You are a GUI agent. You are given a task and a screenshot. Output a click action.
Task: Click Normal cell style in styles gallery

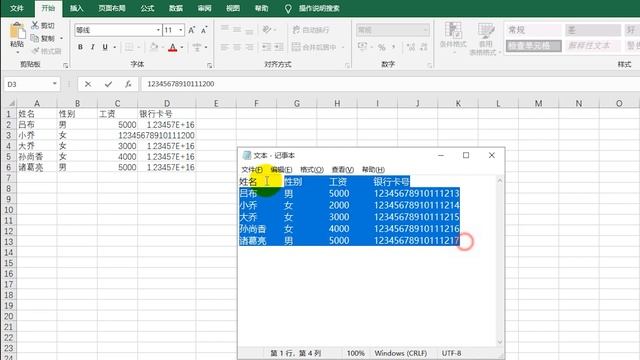click(x=533, y=30)
